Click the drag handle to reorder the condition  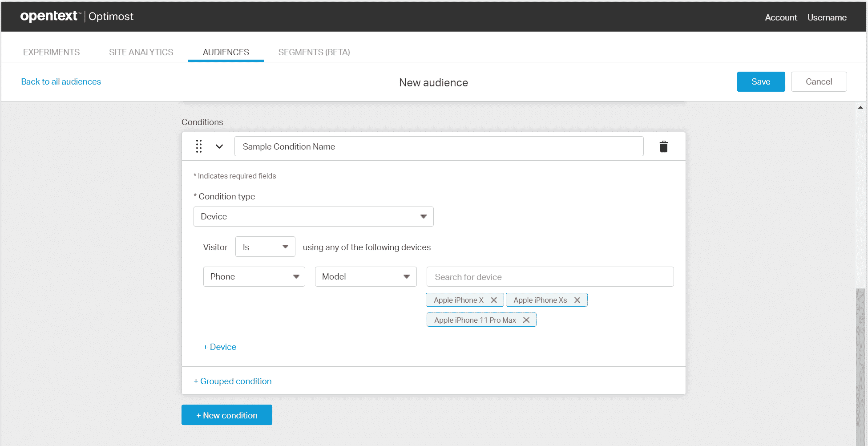[x=199, y=146]
